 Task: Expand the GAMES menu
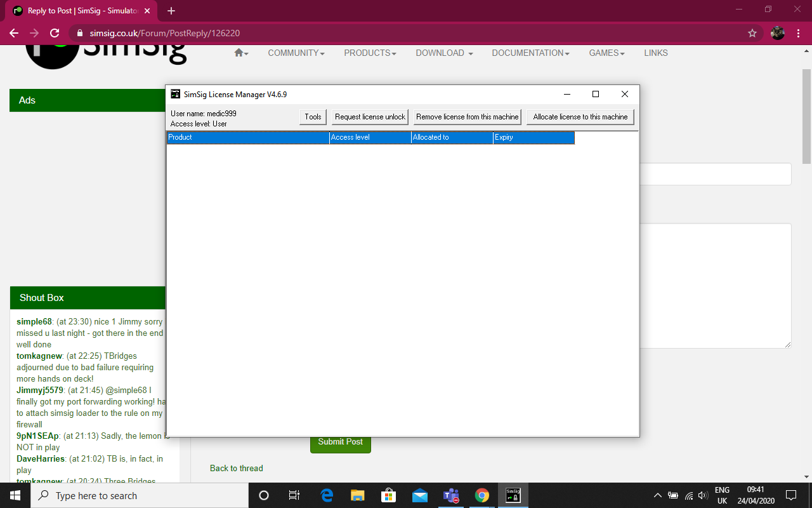tap(606, 53)
